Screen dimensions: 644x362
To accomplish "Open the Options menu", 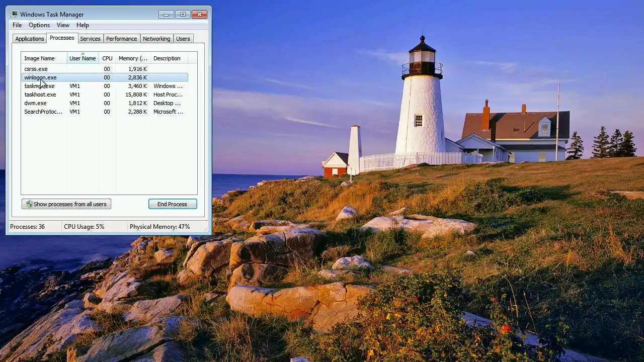I will tap(39, 25).
